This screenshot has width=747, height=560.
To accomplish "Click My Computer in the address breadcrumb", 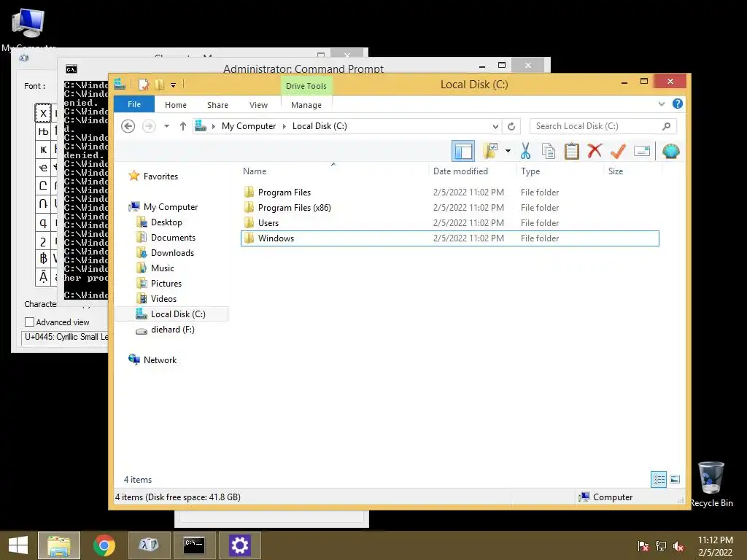I will pyautogui.click(x=249, y=126).
